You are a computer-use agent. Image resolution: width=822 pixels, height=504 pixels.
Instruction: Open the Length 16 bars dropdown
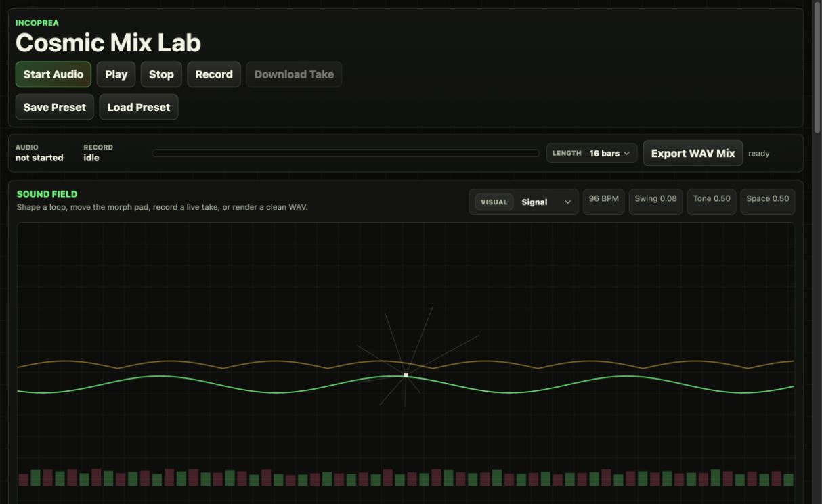592,153
